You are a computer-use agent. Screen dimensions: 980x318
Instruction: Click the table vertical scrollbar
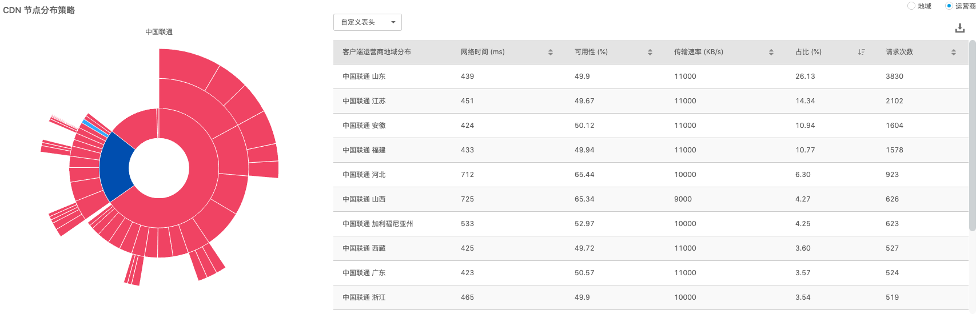point(973,135)
